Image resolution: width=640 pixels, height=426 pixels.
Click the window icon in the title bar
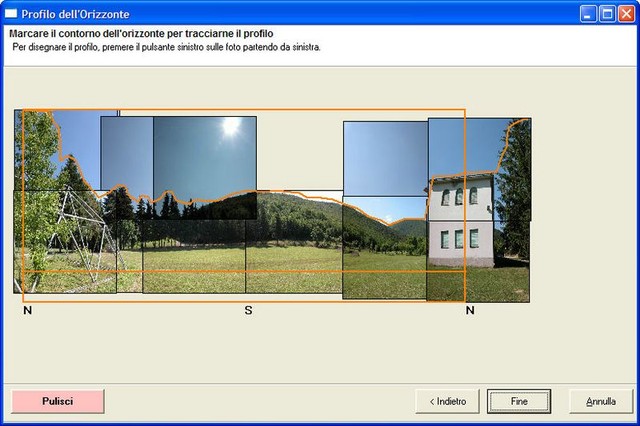[11, 14]
